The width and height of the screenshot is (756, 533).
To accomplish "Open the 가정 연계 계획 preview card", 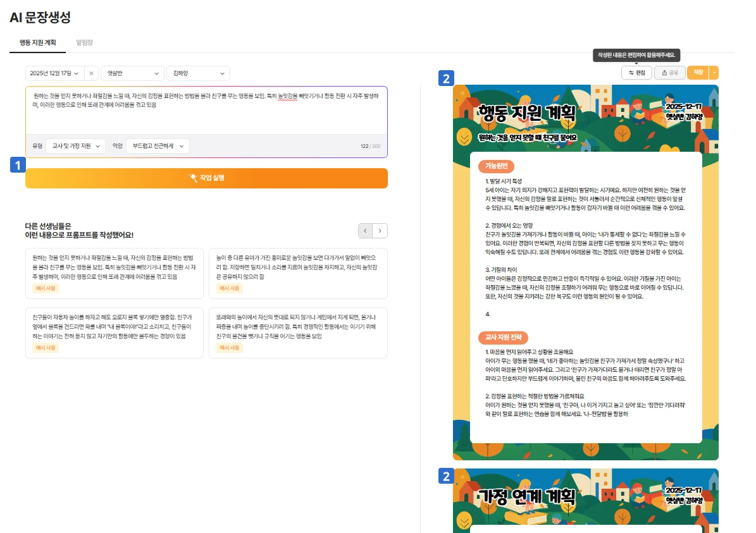I will click(x=585, y=499).
